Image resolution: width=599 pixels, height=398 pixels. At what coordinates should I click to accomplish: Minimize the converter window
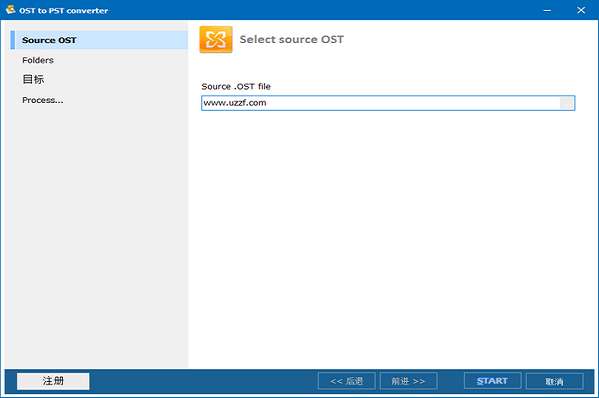click(547, 10)
